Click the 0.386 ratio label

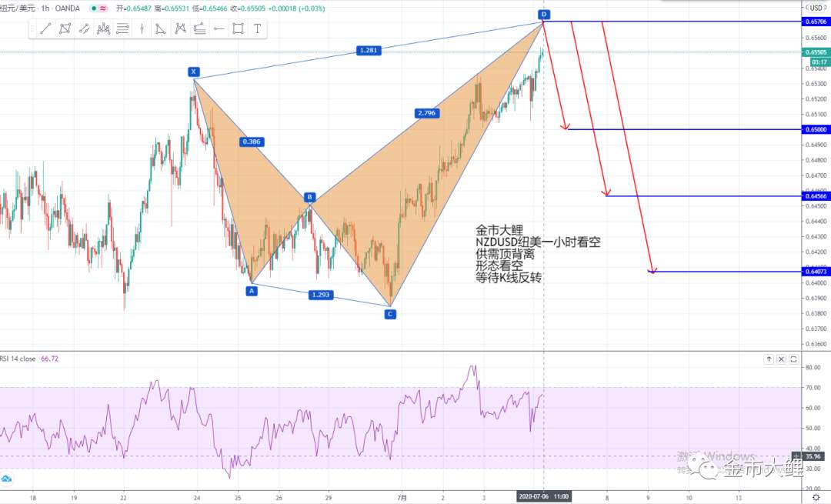[252, 142]
